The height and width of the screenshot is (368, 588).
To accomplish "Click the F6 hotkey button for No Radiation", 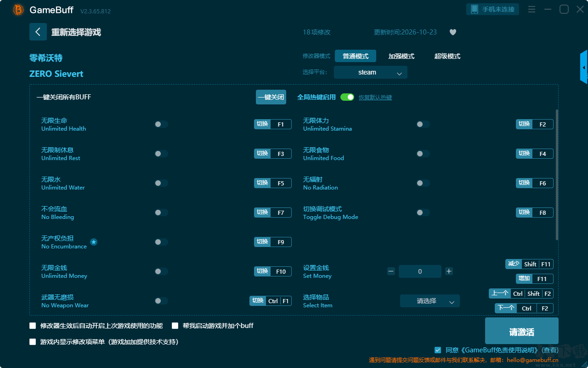I will tap(535, 183).
